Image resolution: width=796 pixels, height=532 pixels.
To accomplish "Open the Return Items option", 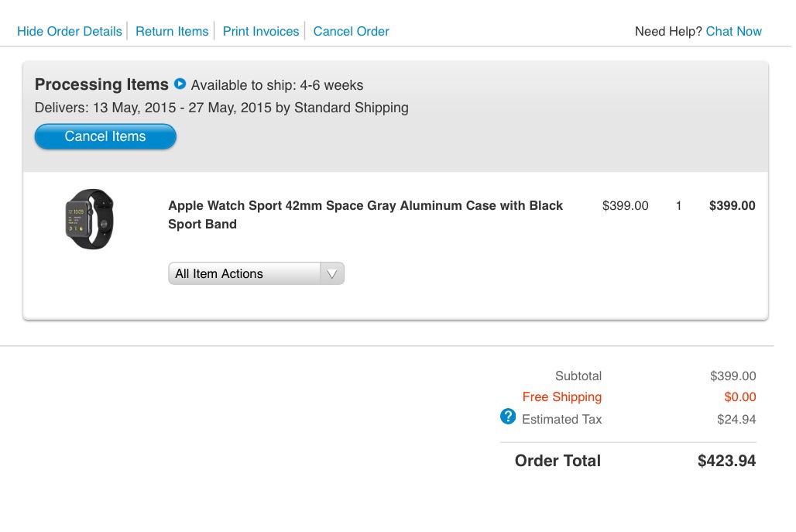I will pos(172,32).
